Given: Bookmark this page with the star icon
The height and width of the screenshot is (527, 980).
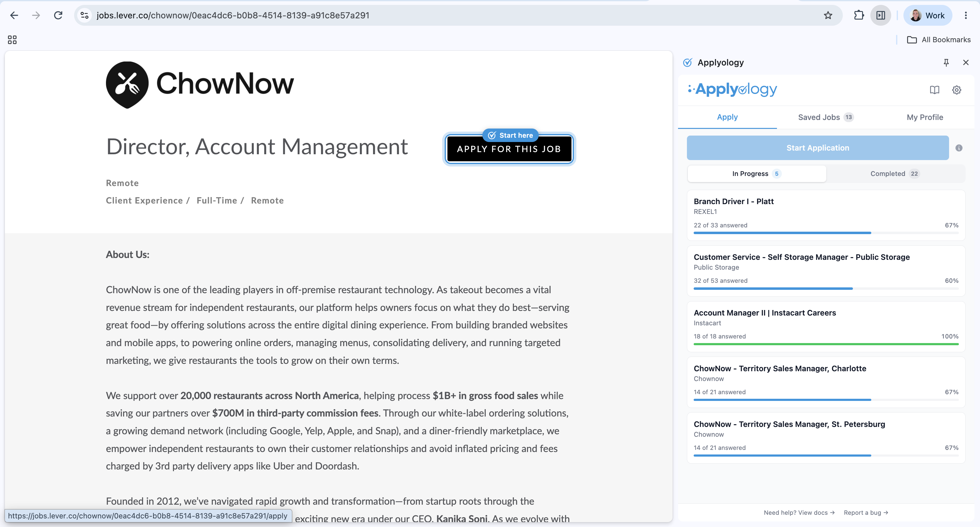Looking at the screenshot, I should [x=828, y=15].
